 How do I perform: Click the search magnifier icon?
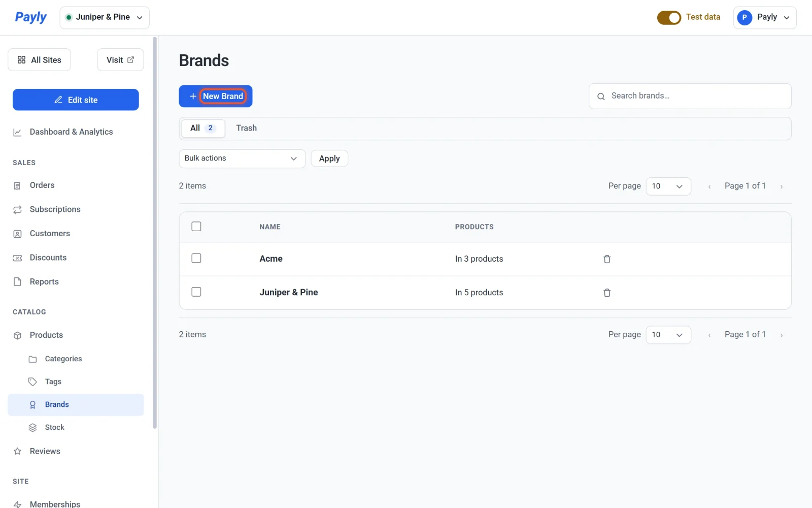click(x=601, y=97)
